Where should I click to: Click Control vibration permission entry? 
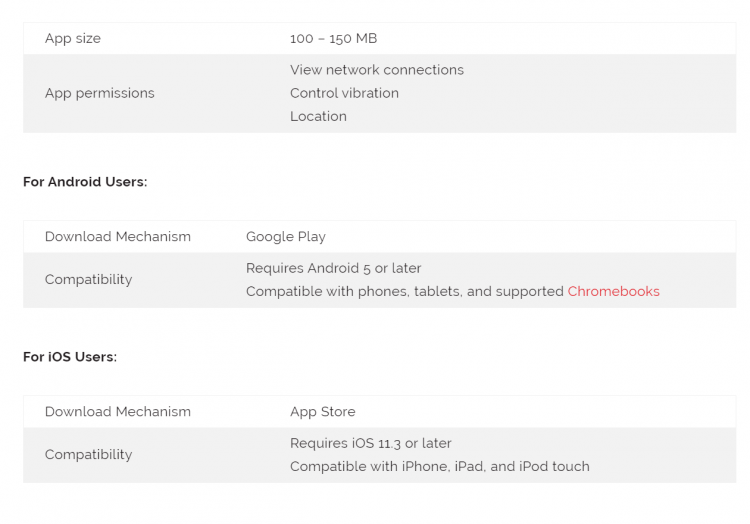pos(344,93)
